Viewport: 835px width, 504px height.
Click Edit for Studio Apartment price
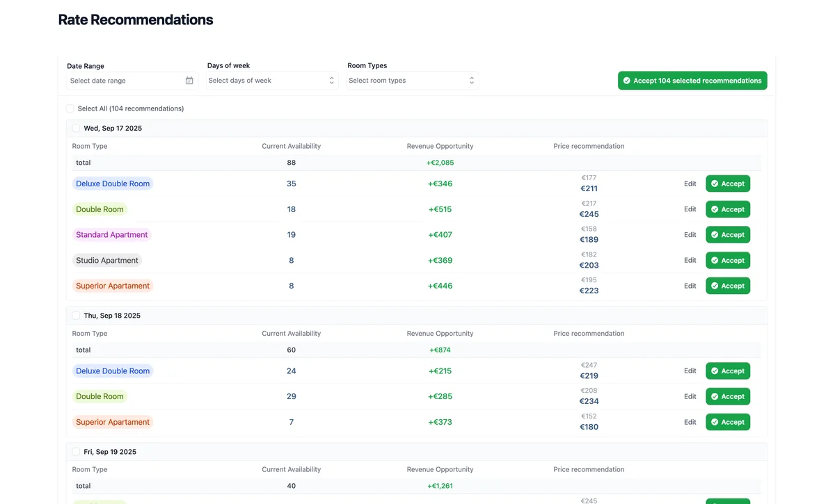pos(690,260)
